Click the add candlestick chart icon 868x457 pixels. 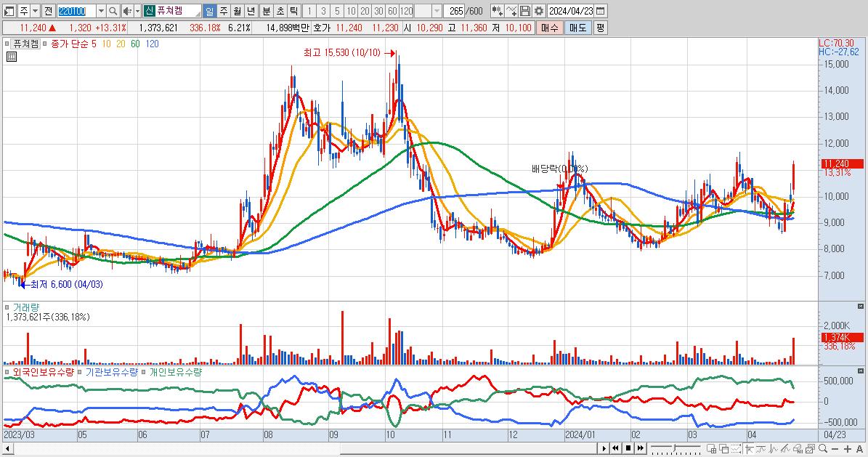point(497,10)
